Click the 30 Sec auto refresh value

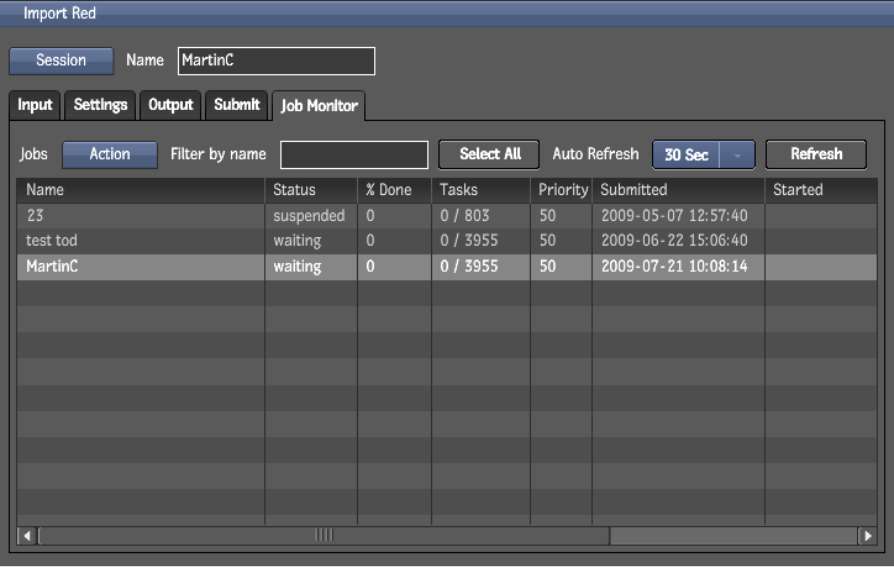click(x=686, y=155)
